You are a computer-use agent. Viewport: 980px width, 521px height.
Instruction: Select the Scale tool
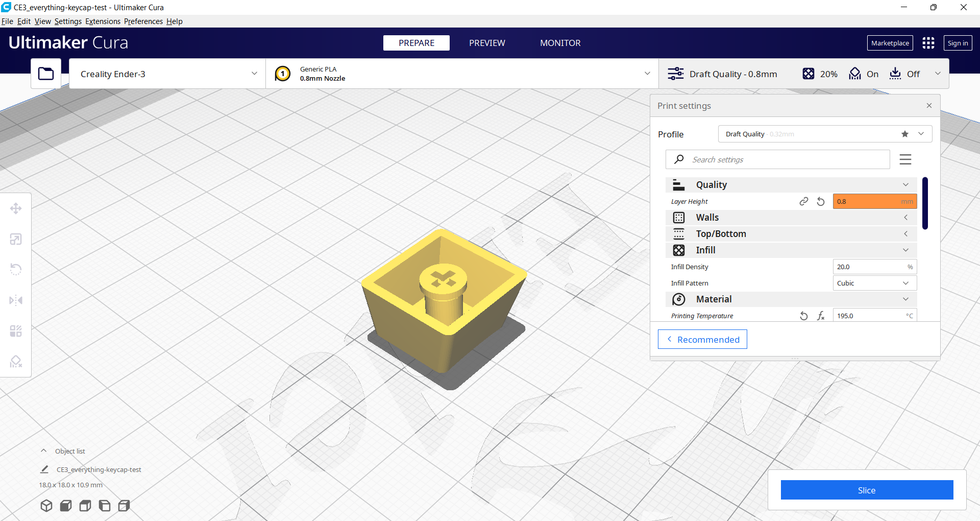point(16,239)
